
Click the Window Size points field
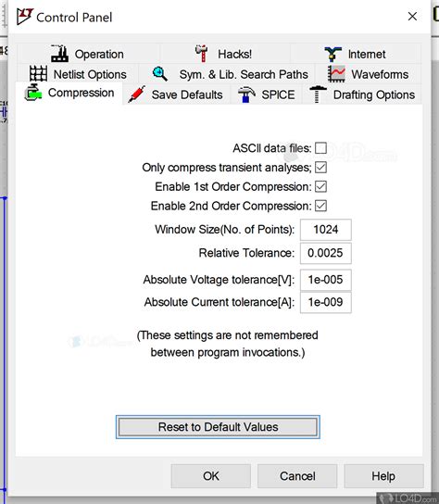click(326, 230)
